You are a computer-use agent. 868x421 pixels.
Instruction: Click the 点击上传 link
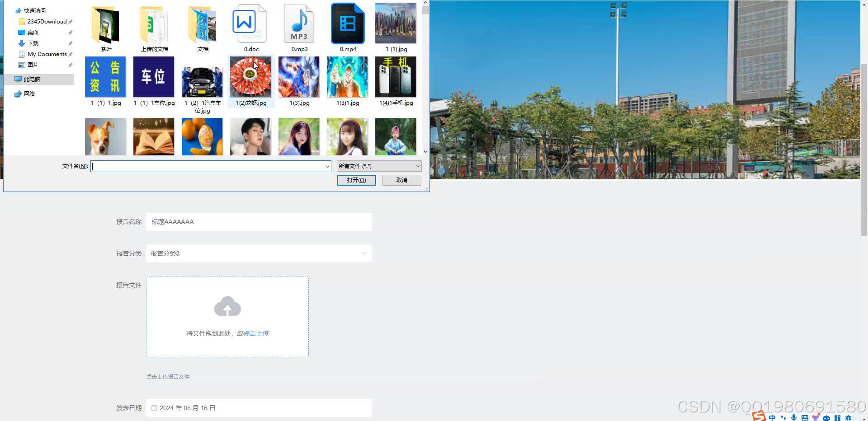point(256,333)
